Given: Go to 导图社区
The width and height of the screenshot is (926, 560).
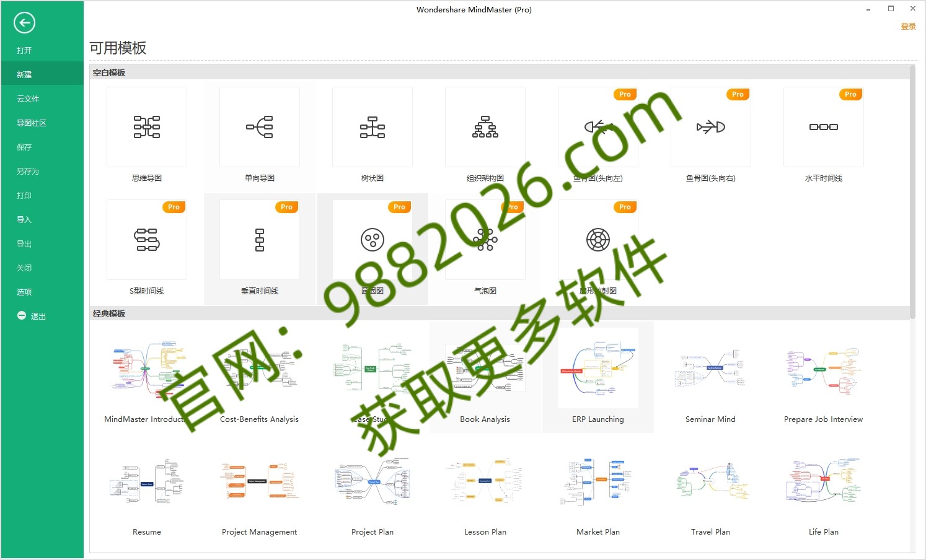Looking at the screenshot, I should 32,123.
